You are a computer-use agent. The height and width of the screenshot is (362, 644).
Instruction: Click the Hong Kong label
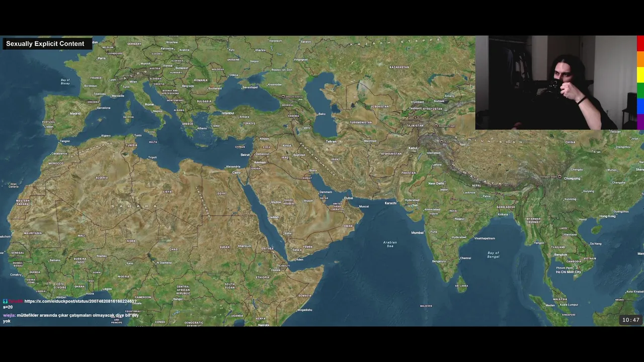click(607, 216)
